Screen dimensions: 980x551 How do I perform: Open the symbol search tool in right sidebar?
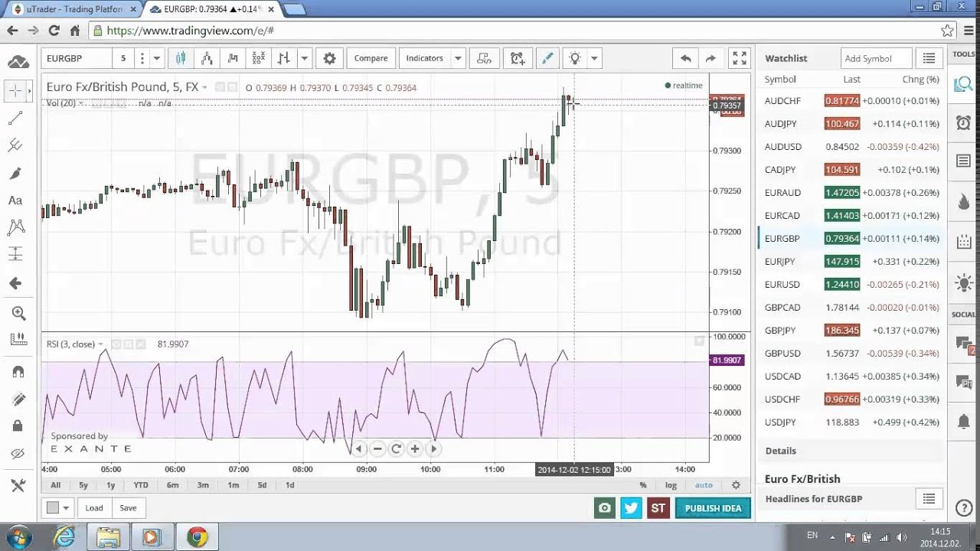click(964, 85)
